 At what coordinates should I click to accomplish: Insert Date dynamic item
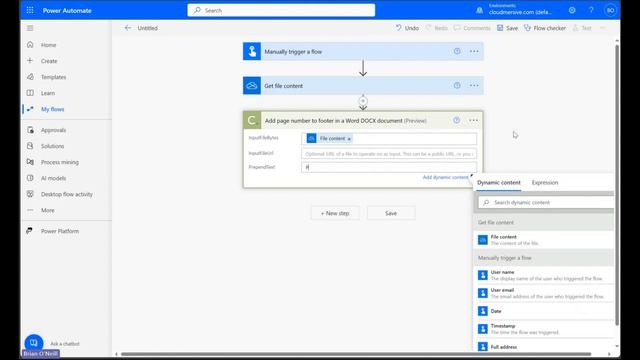pos(544,311)
